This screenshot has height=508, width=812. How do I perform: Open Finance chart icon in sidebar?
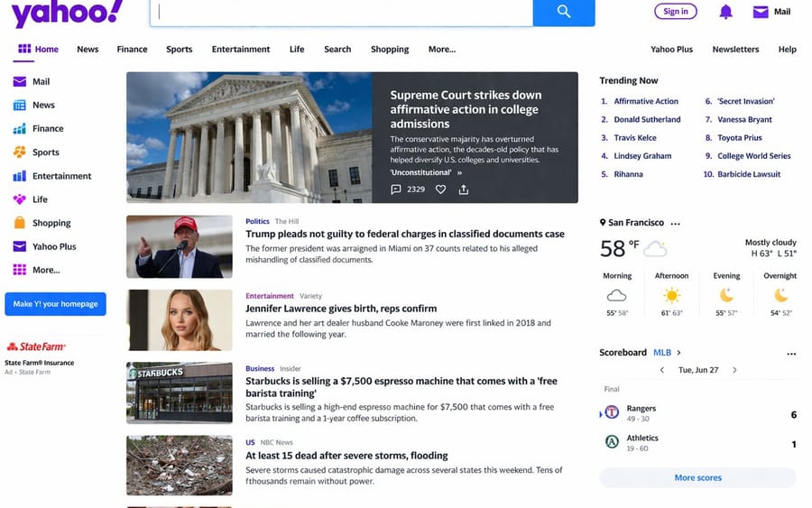(x=19, y=128)
